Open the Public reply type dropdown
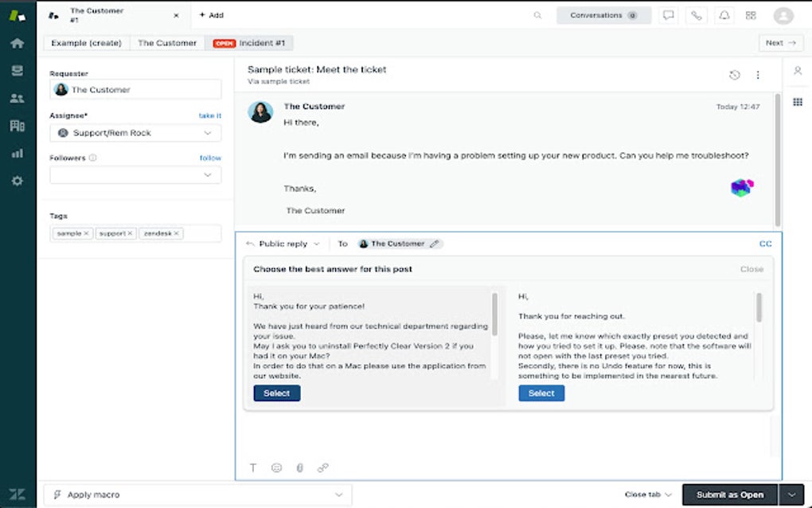 pyautogui.click(x=283, y=244)
